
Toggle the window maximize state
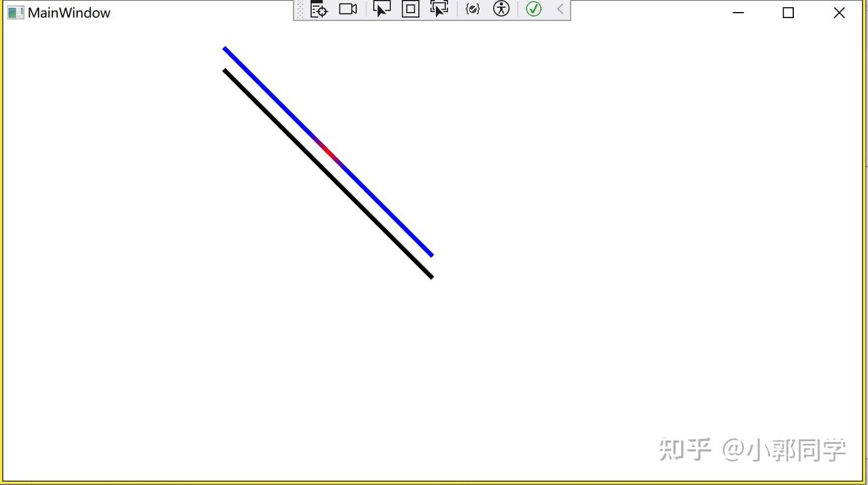click(787, 12)
